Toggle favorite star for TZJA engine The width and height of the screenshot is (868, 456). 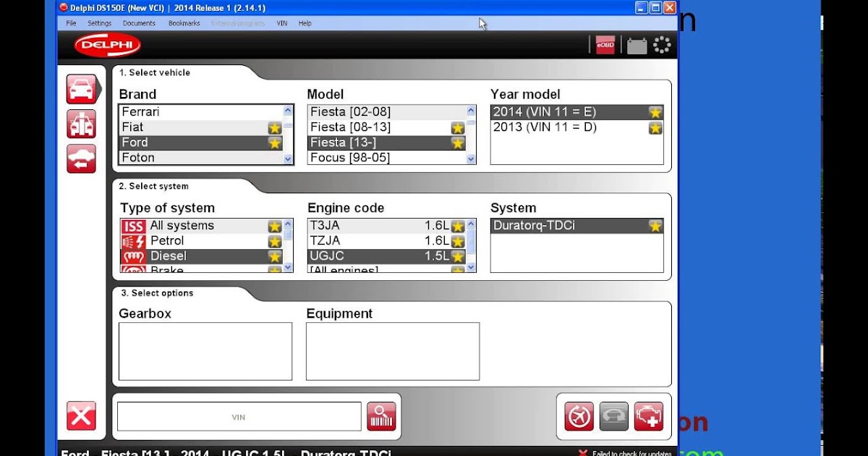pyautogui.click(x=458, y=241)
